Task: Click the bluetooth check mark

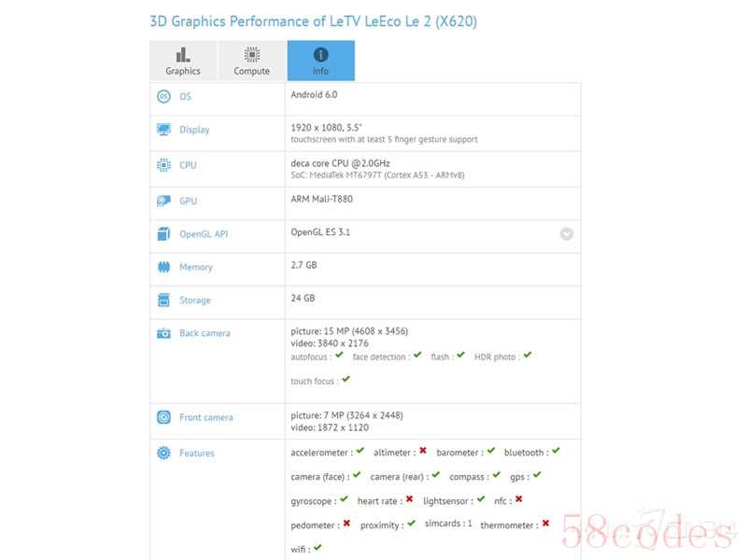Action: [x=556, y=451]
